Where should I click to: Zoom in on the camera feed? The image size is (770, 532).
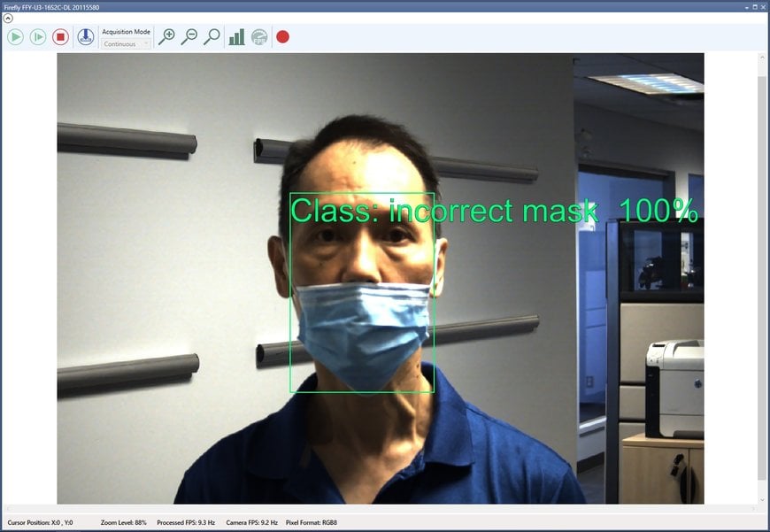[168, 37]
